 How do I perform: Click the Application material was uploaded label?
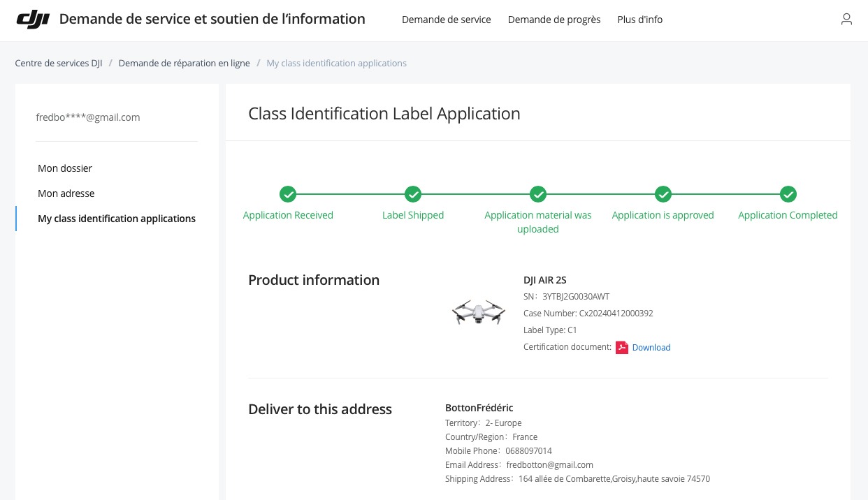(x=538, y=222)
